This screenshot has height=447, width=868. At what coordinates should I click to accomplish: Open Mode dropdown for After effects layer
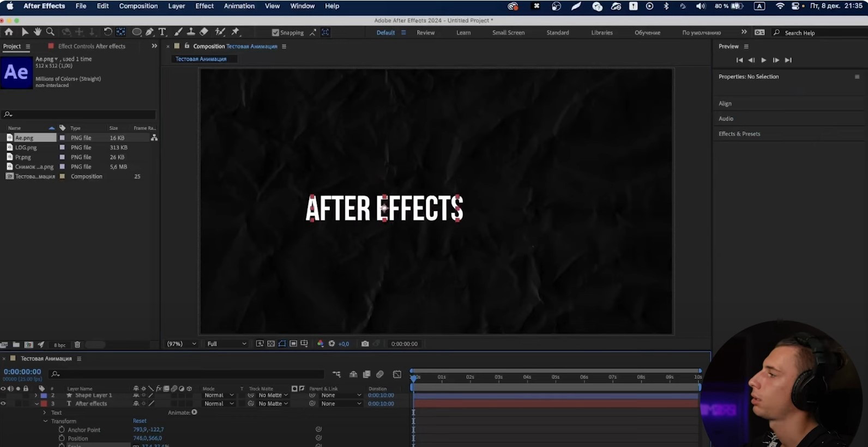coord(219,404)
